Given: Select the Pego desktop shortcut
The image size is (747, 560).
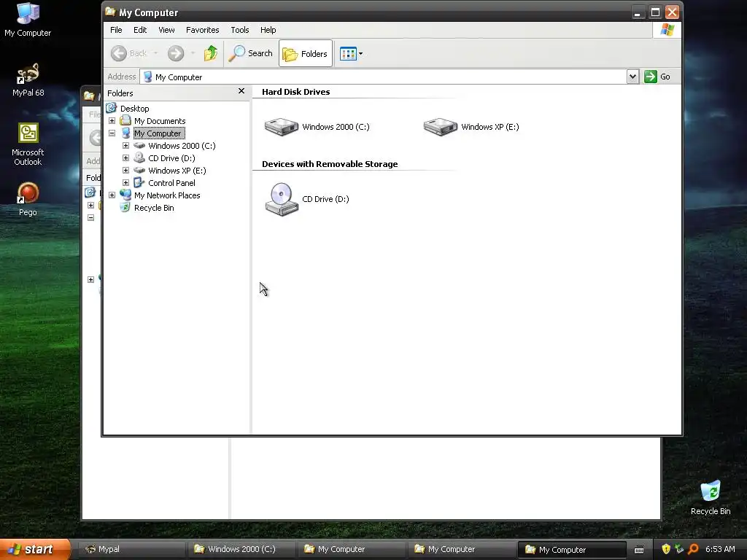Looking at the screenshot, I should point(28,199).
